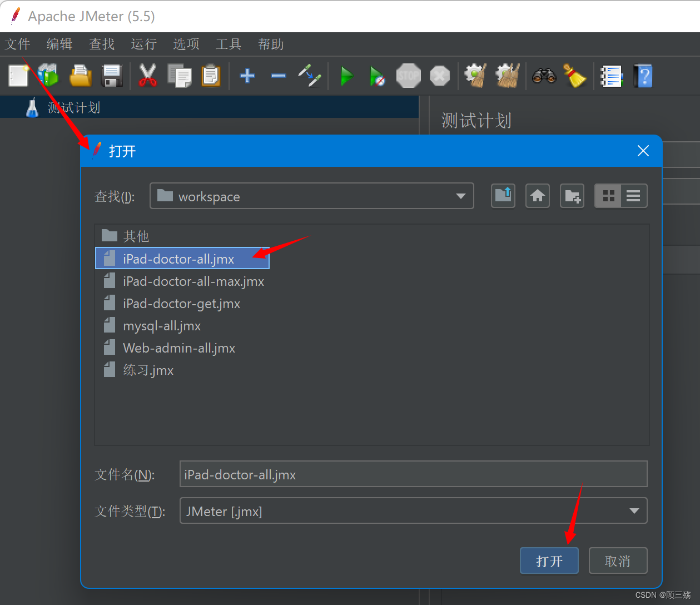This screenshot has height=605, width=700.
Task: Click the 文件名 input field
Action: [414, 474]
